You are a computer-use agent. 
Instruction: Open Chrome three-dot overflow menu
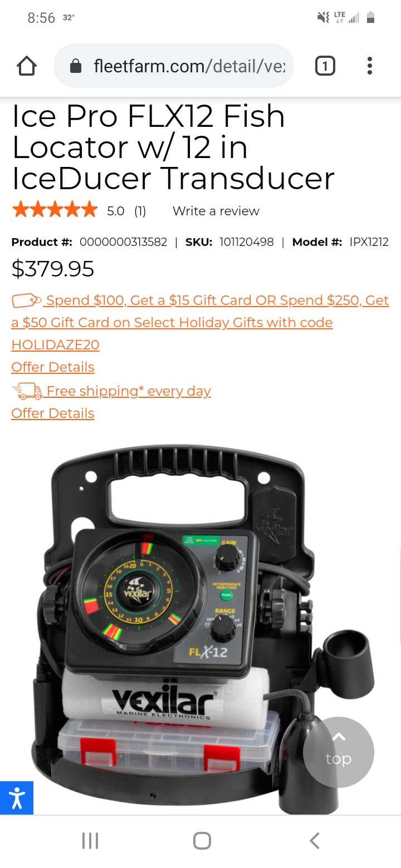[x=370, y=66]
